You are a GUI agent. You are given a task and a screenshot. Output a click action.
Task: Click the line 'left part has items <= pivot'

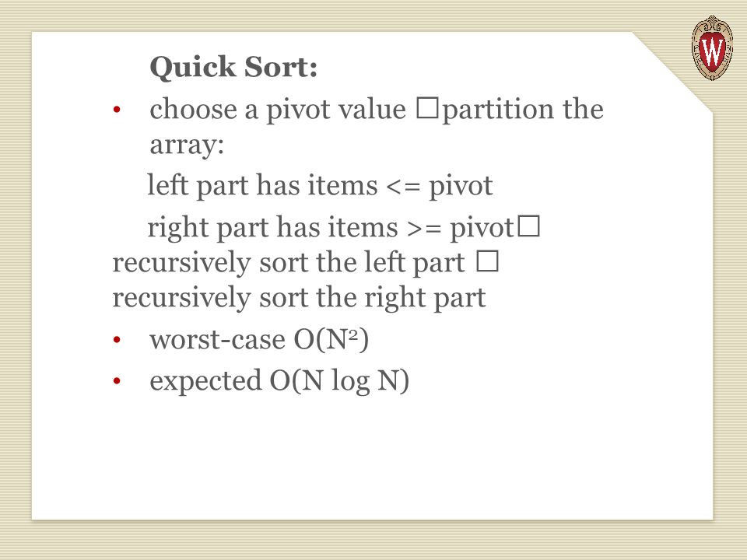pos(320,186)
